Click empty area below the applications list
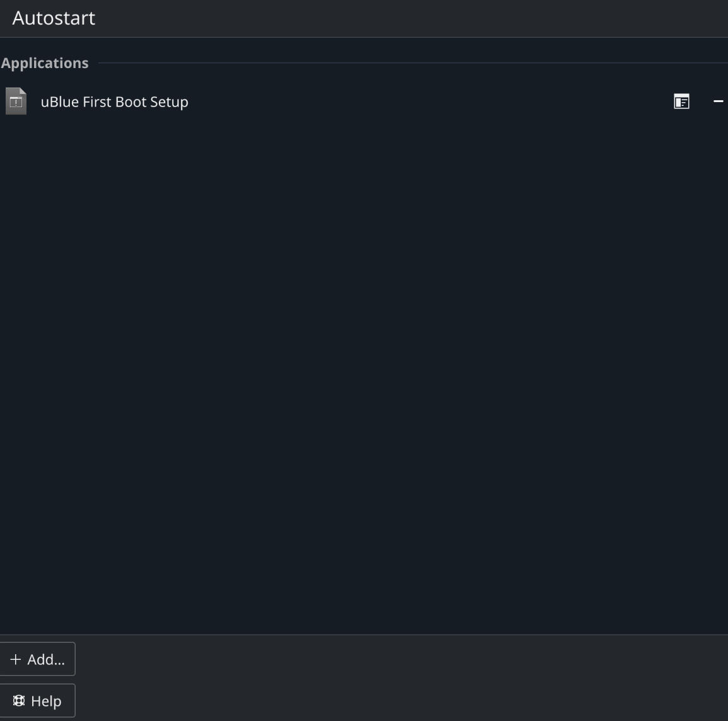728x721 pixels. click(364, 378)
